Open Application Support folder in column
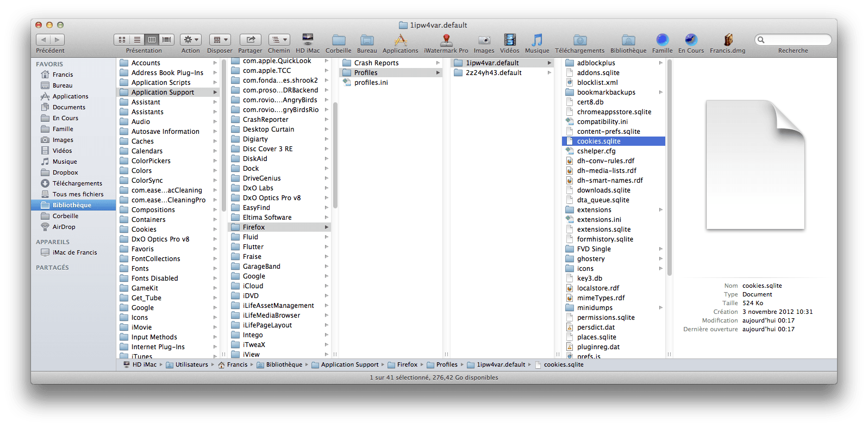Image resolution: width=868 pixels, height=427 pixels. click(168, 92)
